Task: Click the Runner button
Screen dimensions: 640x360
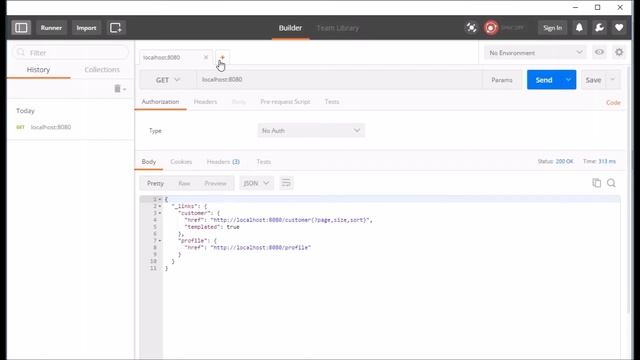Action: click(x=51, y=28)
